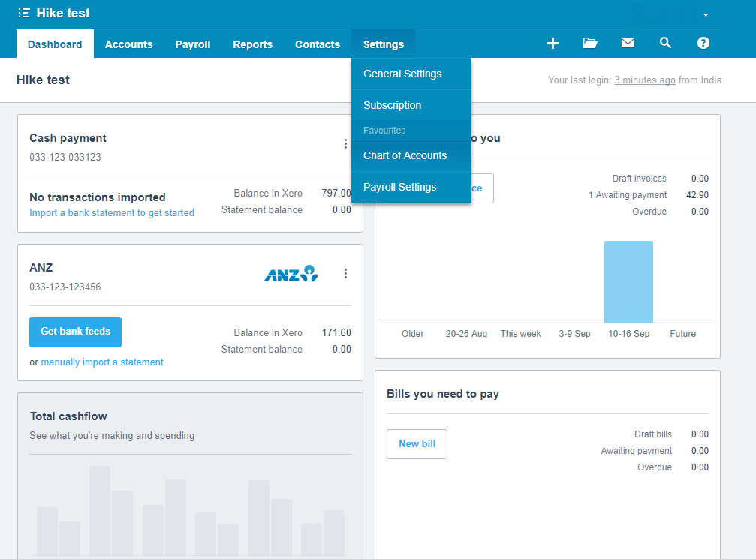Click the bills Awaiting payment label
The image size is (756, 559).
coord(637,450)
